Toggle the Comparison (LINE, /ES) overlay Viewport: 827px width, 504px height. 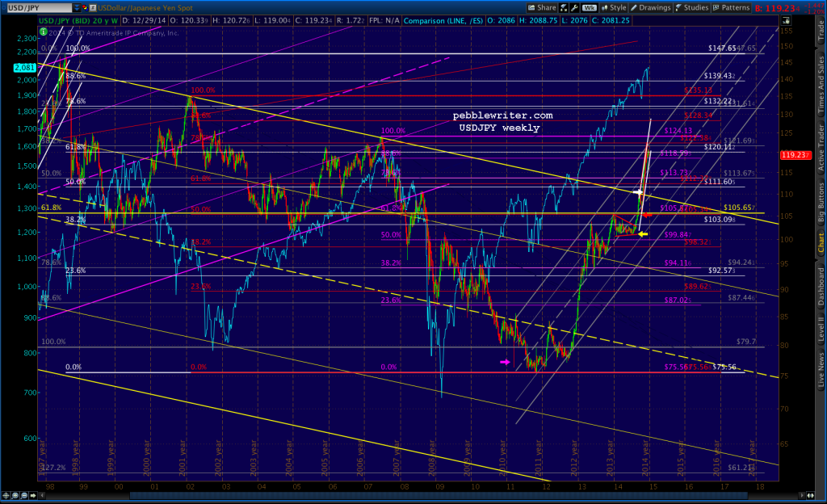pos(443,20)
